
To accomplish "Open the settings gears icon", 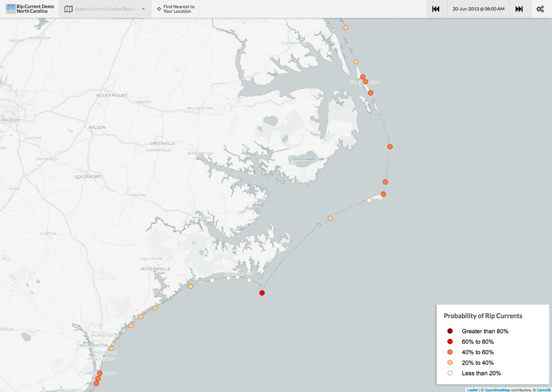I will 540,9.
